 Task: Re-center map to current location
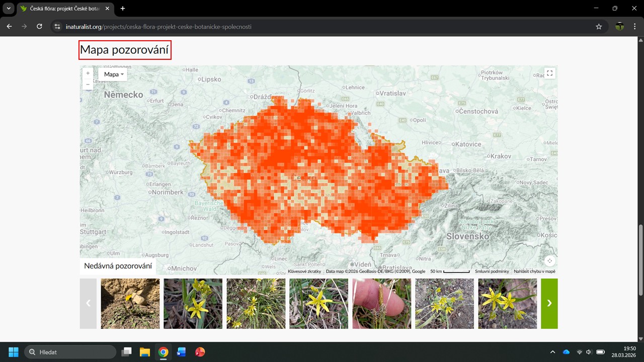coord(549,261)
